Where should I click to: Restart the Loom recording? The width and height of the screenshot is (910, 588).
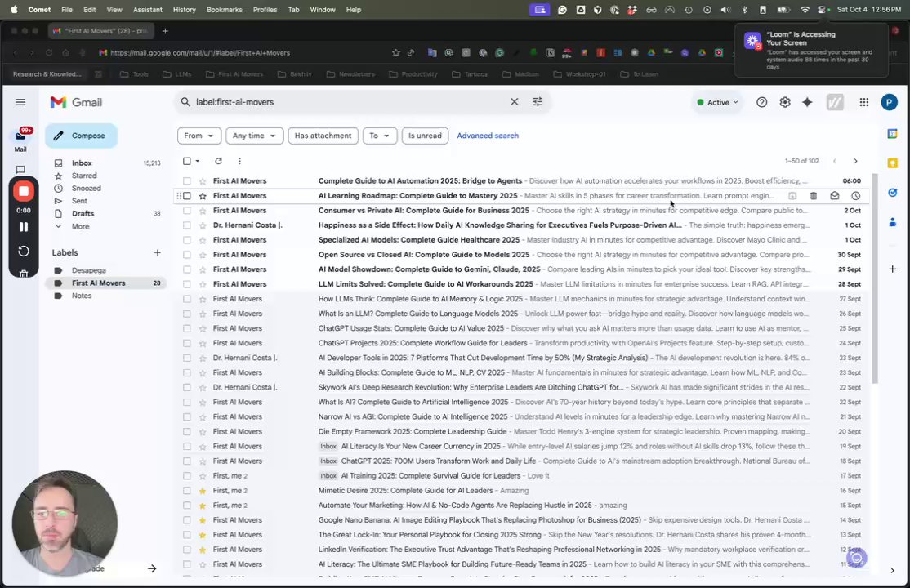coord(23,252)
